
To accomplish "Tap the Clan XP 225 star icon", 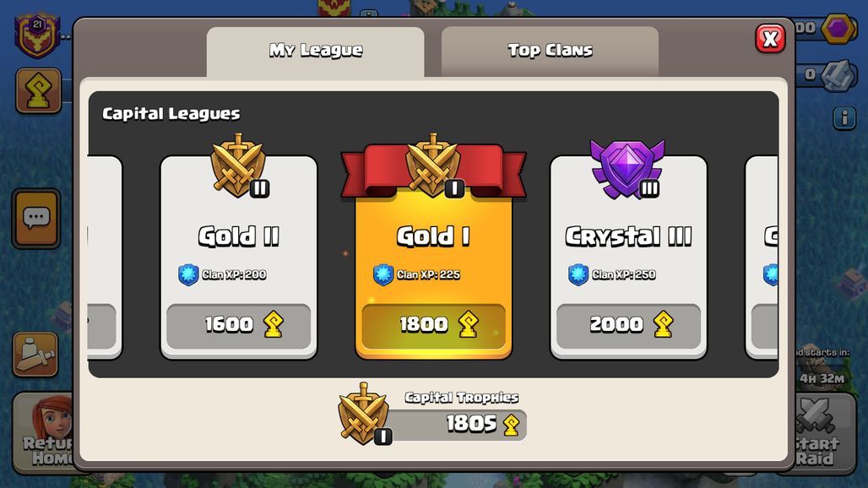I will 382,274.
